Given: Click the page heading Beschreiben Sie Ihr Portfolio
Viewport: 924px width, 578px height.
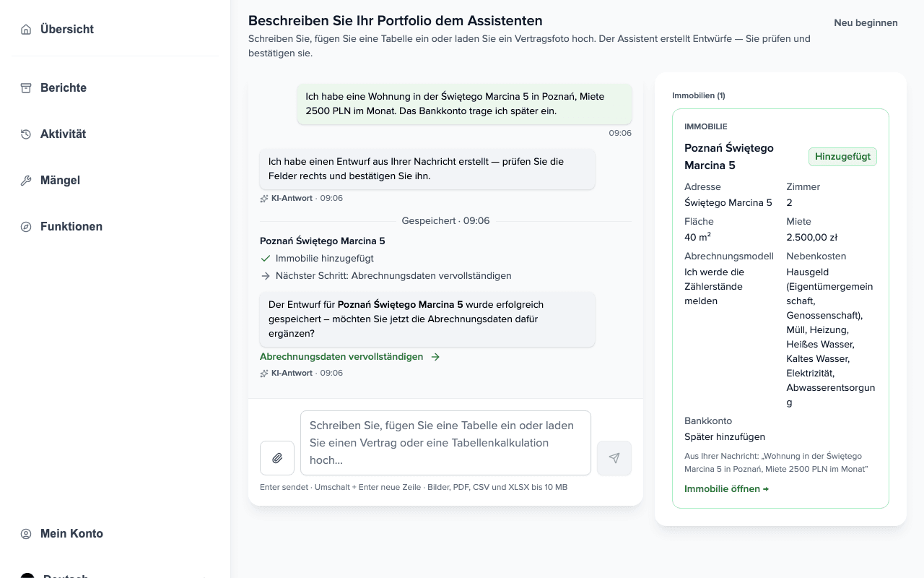Looking at the screenshot, I should [396, 21].
